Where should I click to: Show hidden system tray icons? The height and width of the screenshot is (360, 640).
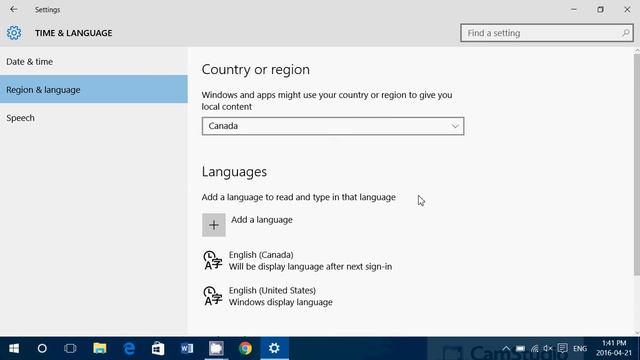pyautogui.click(x=506, y=348)
